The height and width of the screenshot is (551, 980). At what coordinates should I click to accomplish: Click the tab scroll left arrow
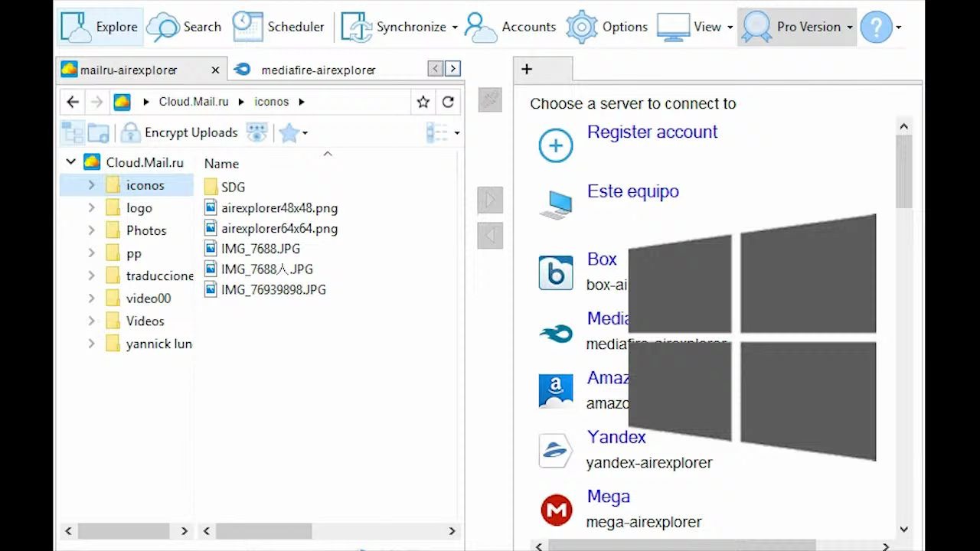(x=436, y=69)
